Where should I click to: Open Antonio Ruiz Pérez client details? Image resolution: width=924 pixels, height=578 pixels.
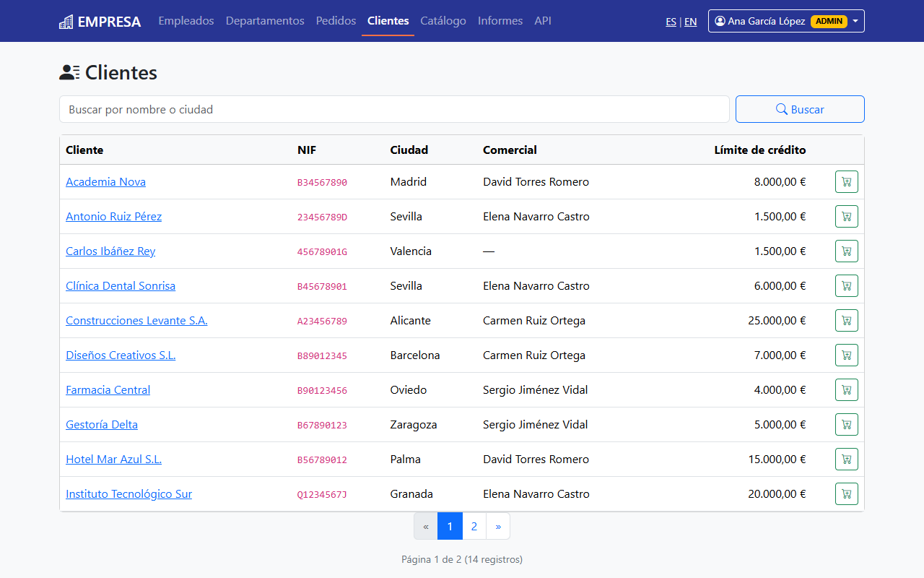coord(113,217)
